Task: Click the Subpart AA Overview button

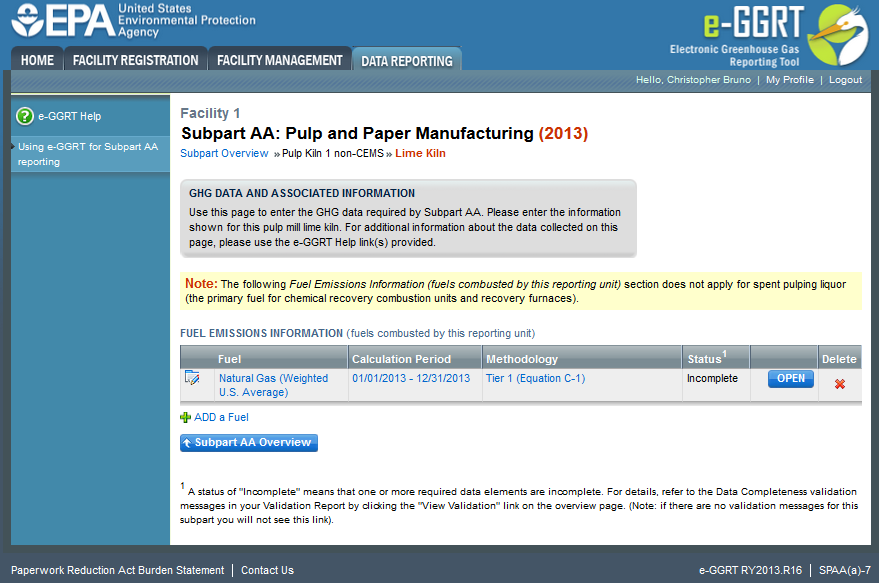Action: point(248,442)
